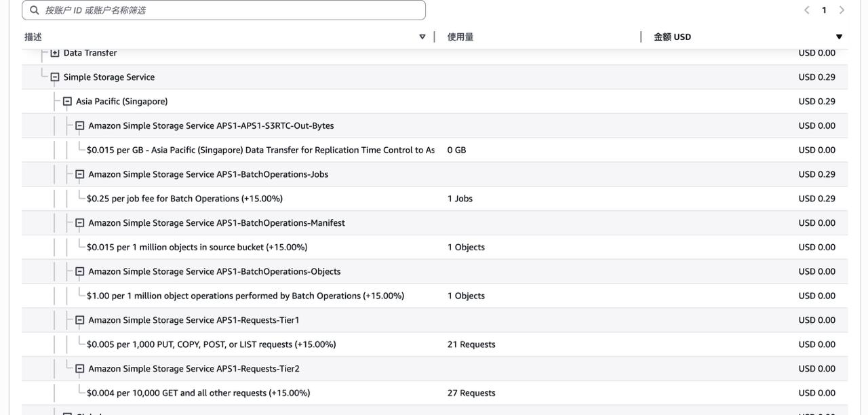Click $0.004 per 10,000 GET requests line

[198, 393]
